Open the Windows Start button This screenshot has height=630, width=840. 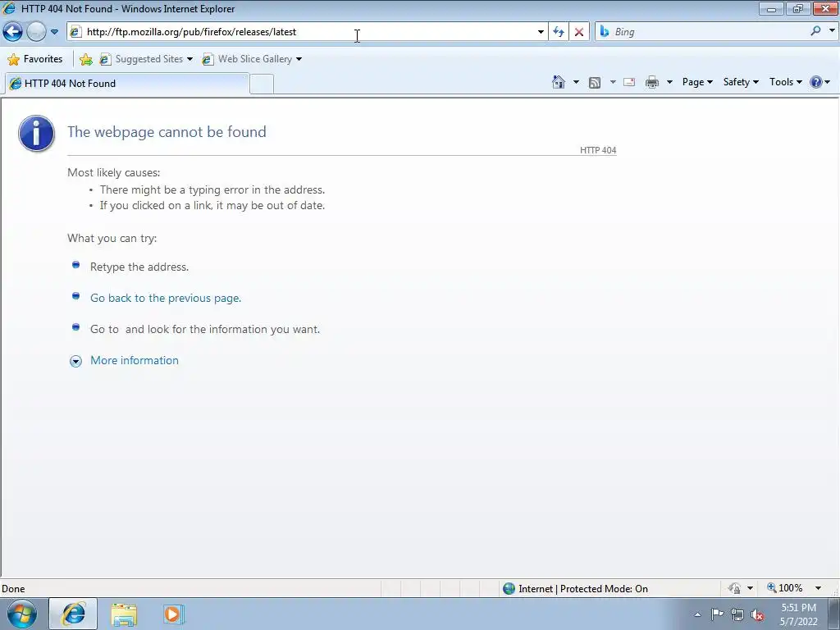point(22,614)
